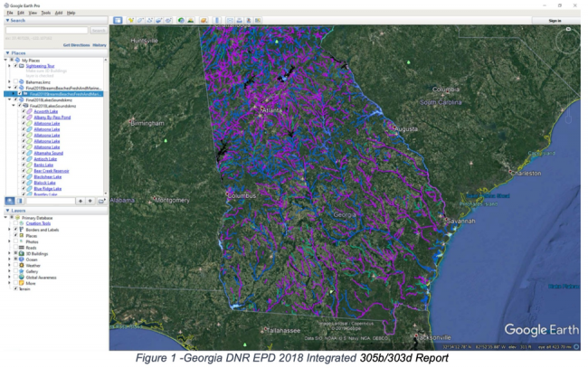
Task: Click the Get Directions link
Action: 75,44
